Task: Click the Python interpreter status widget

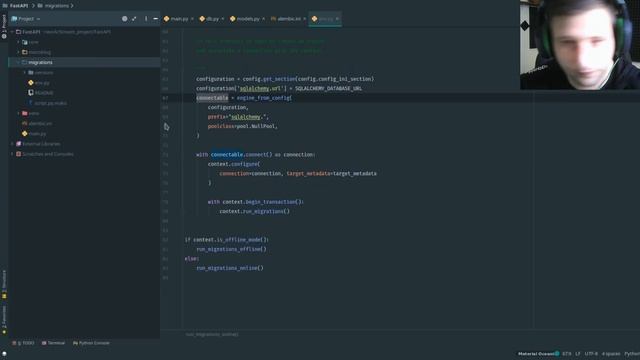Action: [x=632, y=353]
